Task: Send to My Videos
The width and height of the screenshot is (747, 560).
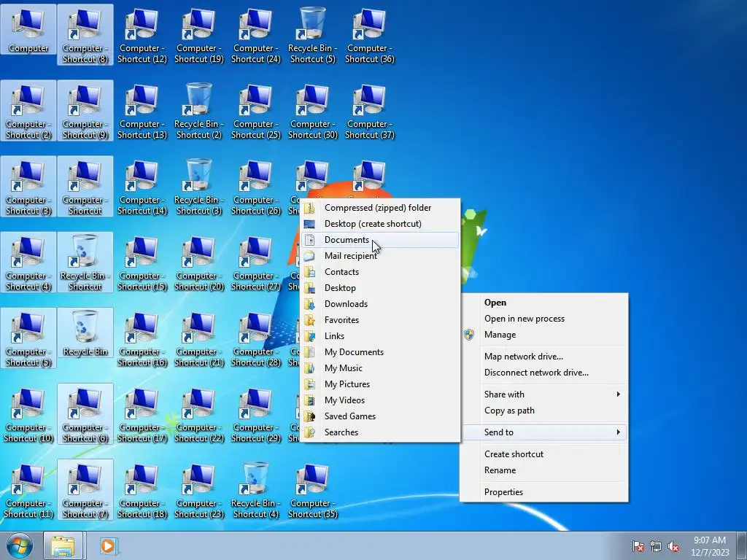Action: 379,400
